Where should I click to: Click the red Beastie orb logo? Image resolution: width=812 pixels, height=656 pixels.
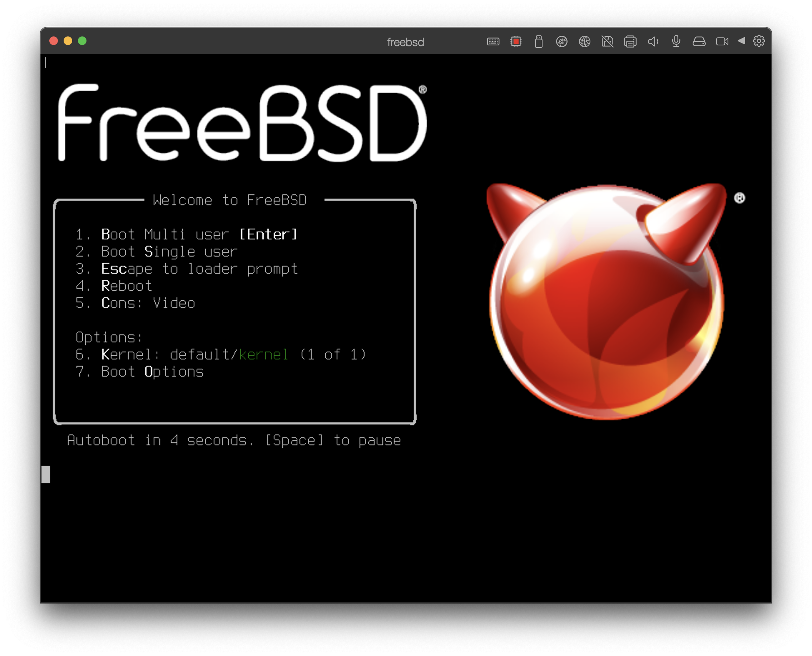click(x=606, y=301)
